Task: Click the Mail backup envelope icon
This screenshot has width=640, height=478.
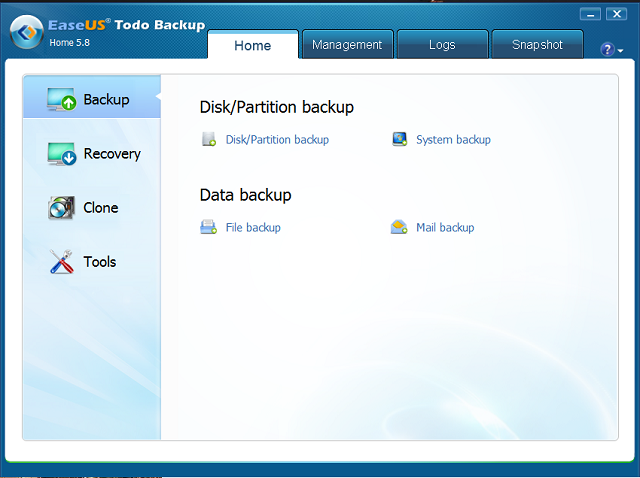Action: pos(399,228)
